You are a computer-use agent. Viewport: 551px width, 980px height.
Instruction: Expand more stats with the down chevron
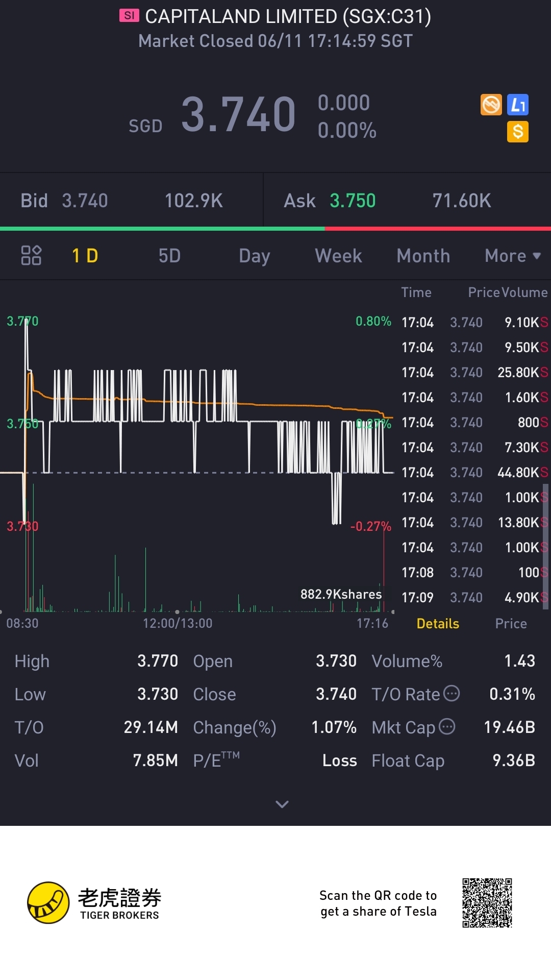click(282, 804)
